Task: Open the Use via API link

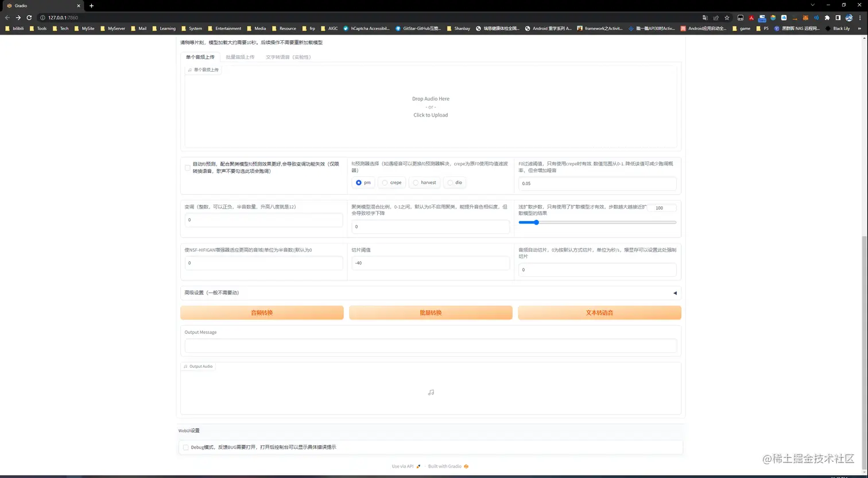Action: point(406,466)
